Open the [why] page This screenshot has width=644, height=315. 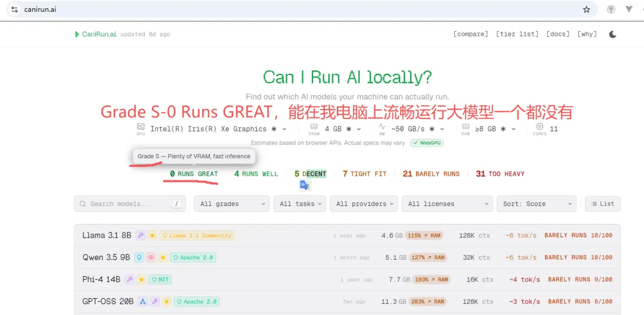coord(587,34)
